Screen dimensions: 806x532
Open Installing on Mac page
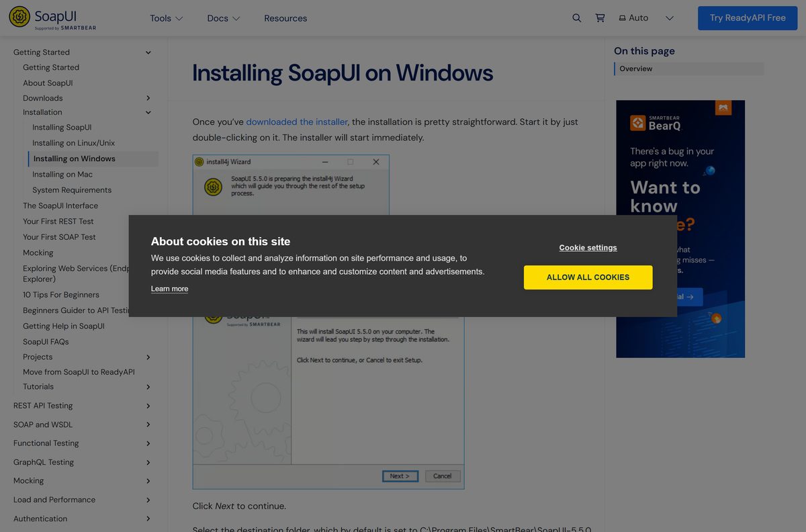62,175
